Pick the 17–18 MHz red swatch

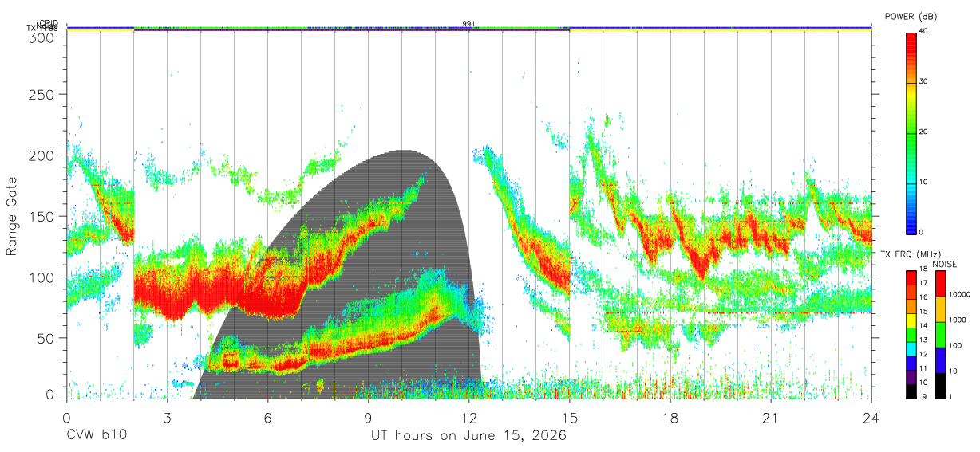click(911, 277)
